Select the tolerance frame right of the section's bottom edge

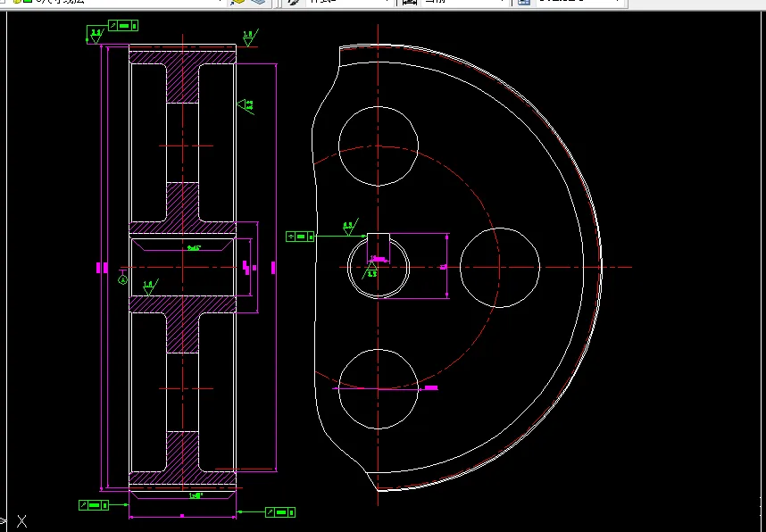pos(280,512)
